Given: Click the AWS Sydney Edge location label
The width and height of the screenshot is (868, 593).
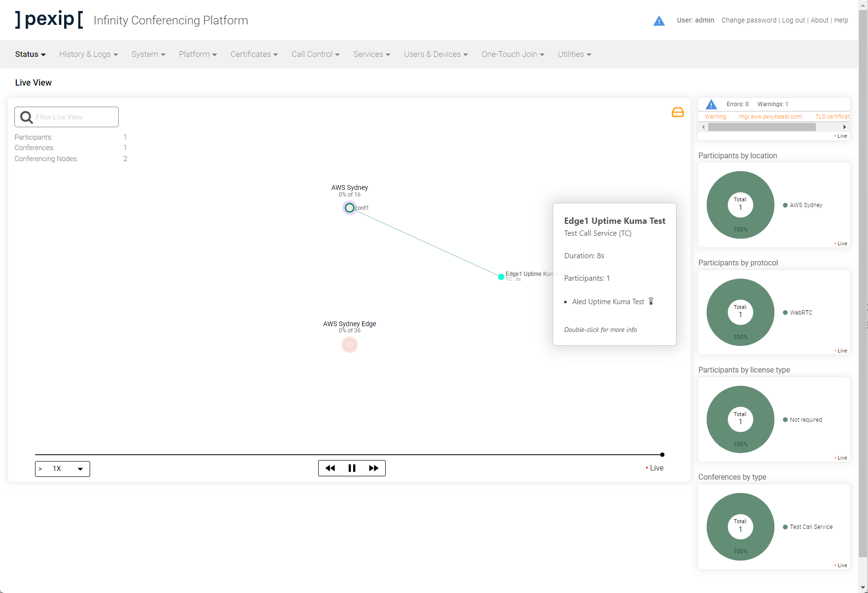Looking at the screenshot, I should click(350, 324).
